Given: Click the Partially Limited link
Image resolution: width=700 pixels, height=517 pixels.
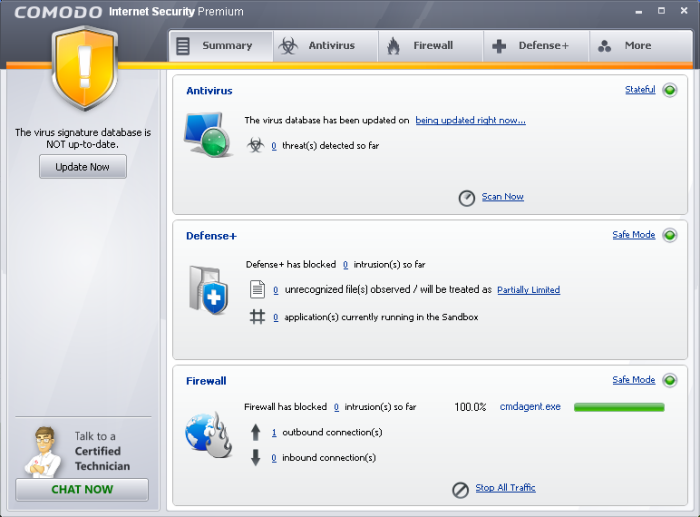Looking at the screenshot, I should point(529,290).
